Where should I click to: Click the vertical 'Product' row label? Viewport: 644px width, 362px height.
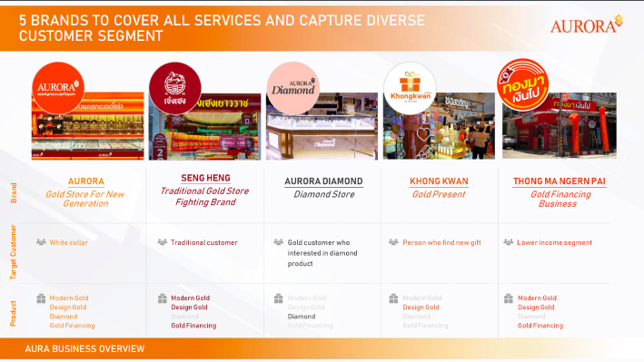pyautogui.click(x=14, y=314)
